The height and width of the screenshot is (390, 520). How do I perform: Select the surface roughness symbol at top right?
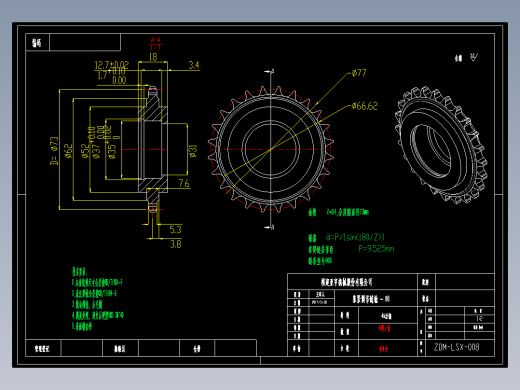point(474,57)
